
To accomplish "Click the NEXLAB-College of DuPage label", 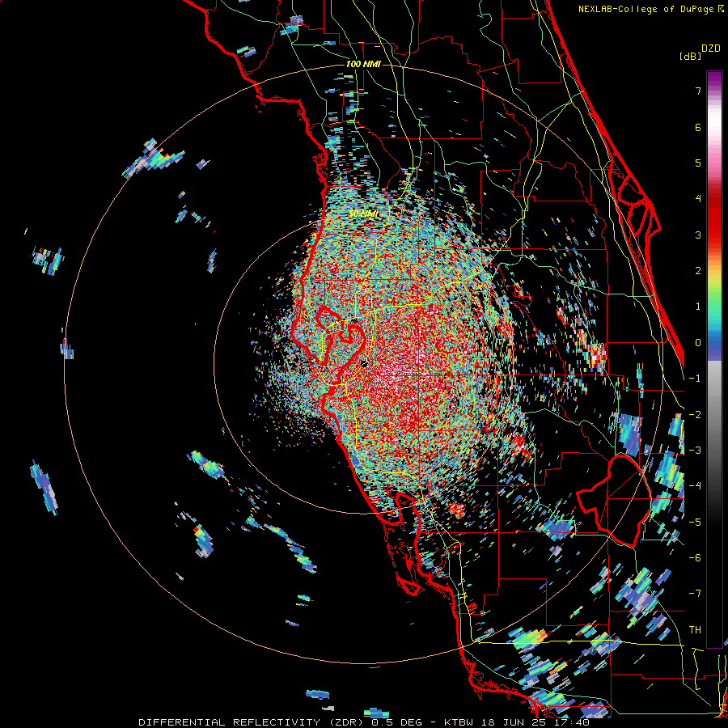I will pyautogui.click(x=651, y=9).
